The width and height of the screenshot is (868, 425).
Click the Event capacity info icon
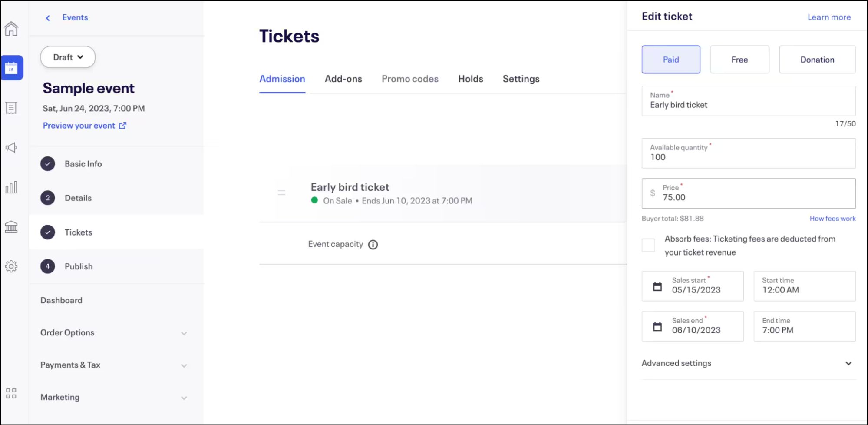(x=373, y=245)
